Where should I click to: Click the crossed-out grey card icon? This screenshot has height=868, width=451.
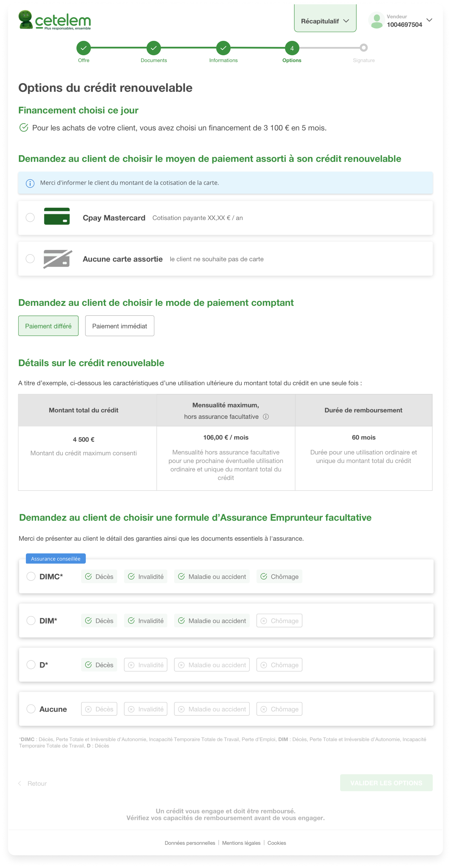(x=58, y=259)
